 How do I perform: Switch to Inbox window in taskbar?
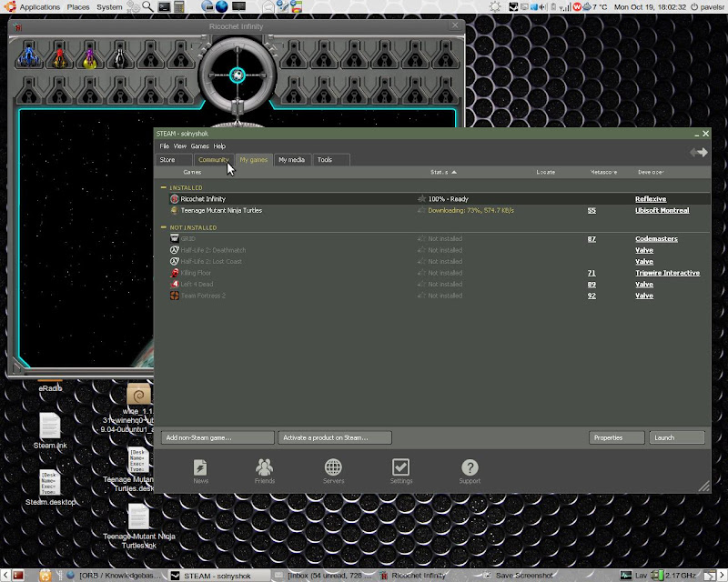(x=324, y=576)
